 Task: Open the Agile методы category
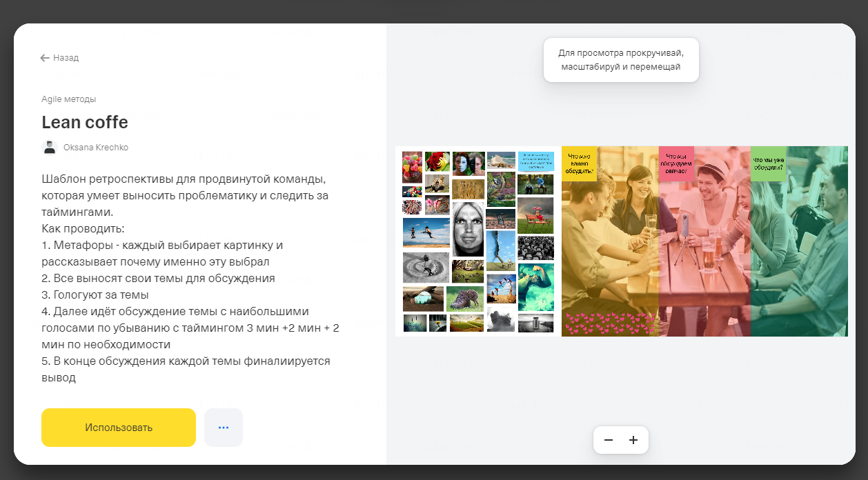[x=68, y=99]
